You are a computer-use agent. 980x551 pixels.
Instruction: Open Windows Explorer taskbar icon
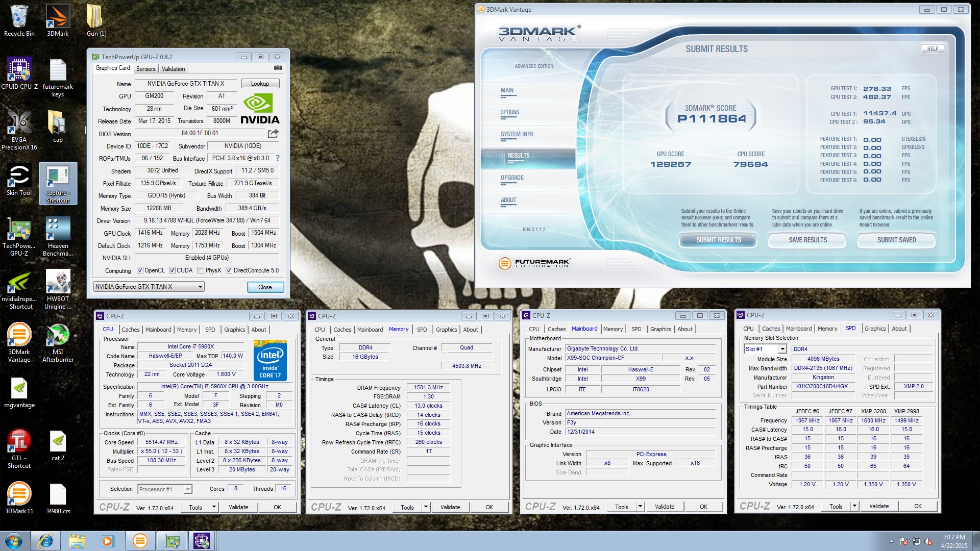77,541
